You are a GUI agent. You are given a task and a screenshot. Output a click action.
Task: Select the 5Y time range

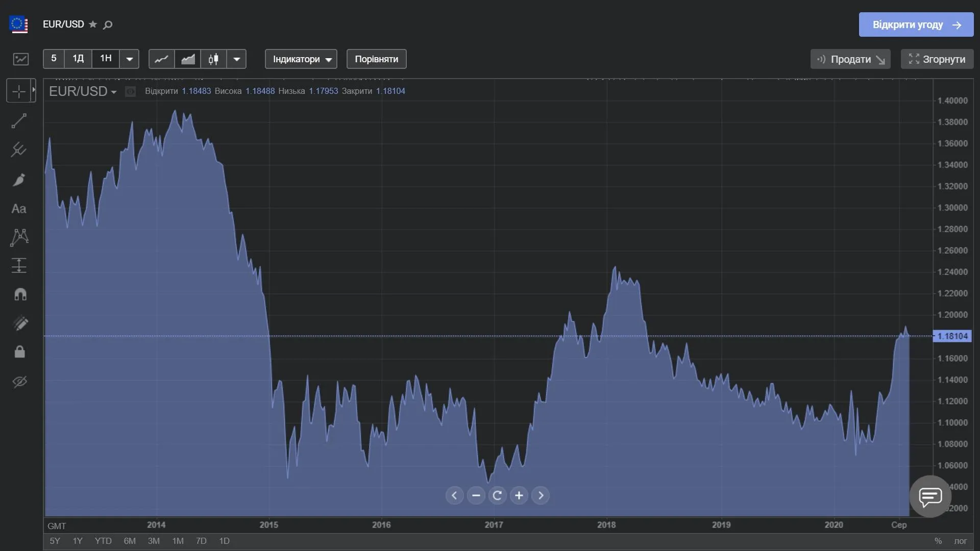point(55,541)
